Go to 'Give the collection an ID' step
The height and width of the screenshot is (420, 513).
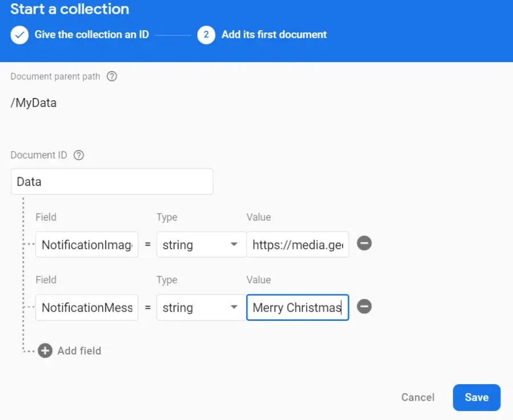[x=91, y=35]
